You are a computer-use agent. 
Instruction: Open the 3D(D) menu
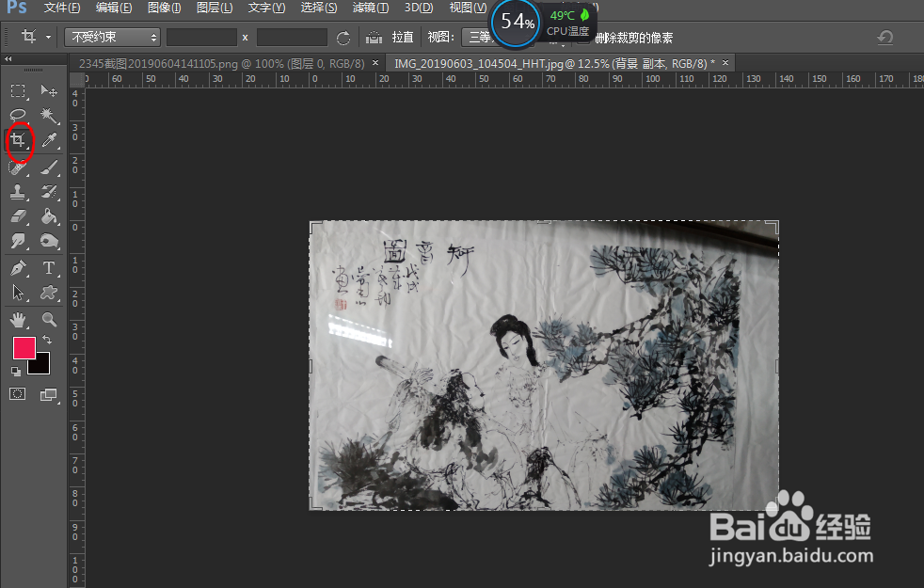click(x=419, y=8)
